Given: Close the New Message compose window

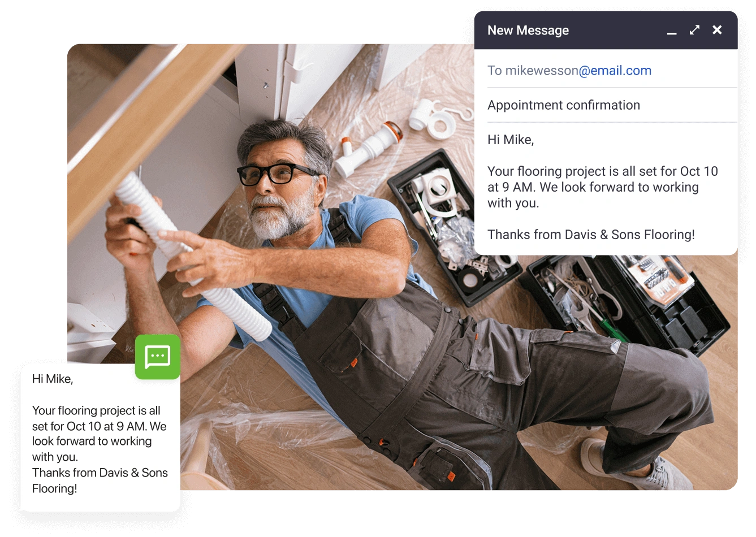Looking at the screenshot, I should coord(717,31).
